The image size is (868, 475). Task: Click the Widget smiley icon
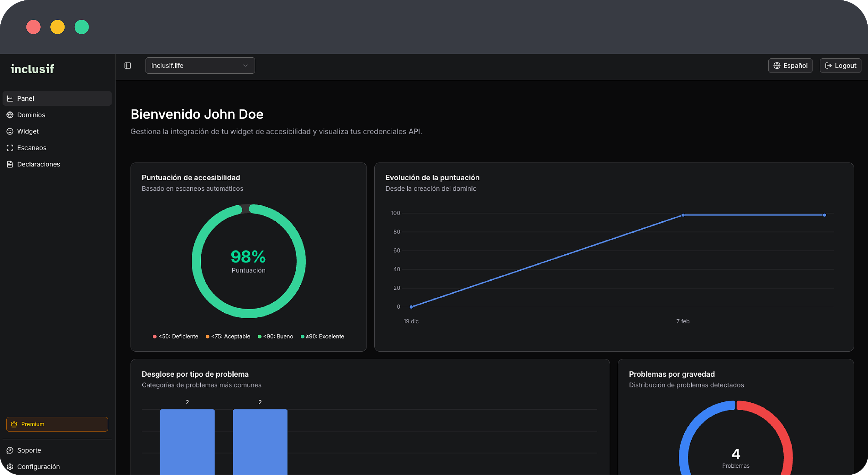point(10,131)
